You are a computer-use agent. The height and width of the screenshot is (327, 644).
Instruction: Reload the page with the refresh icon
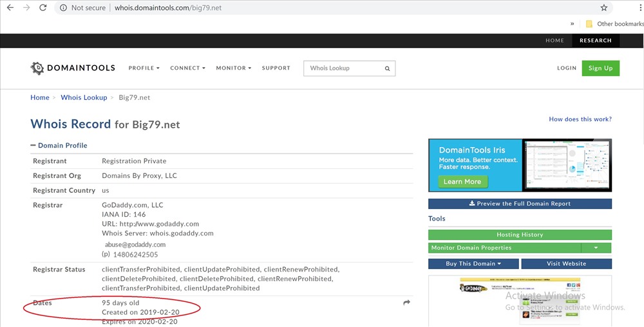(x=43, y=8)
